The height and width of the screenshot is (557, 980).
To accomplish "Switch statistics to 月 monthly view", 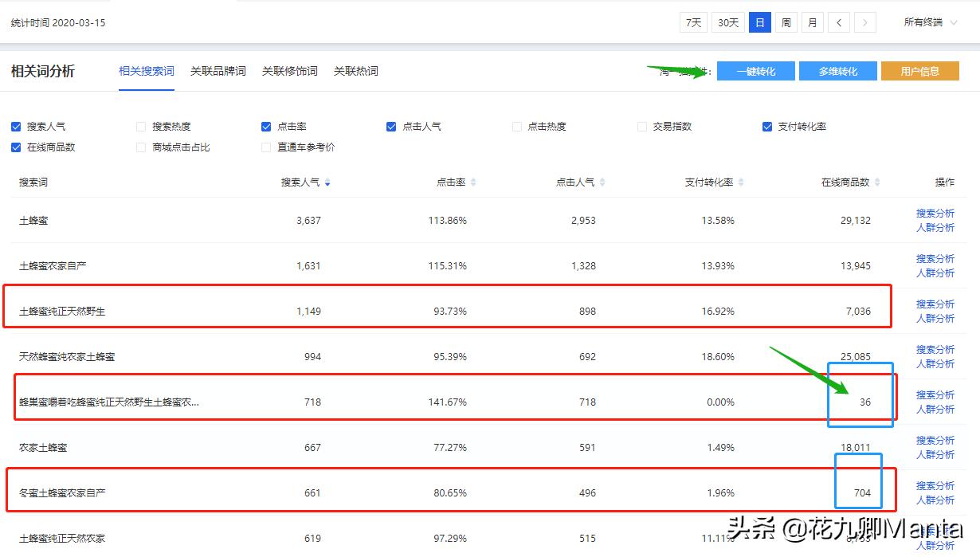I will pyautogui.click(x=812, y=22).
